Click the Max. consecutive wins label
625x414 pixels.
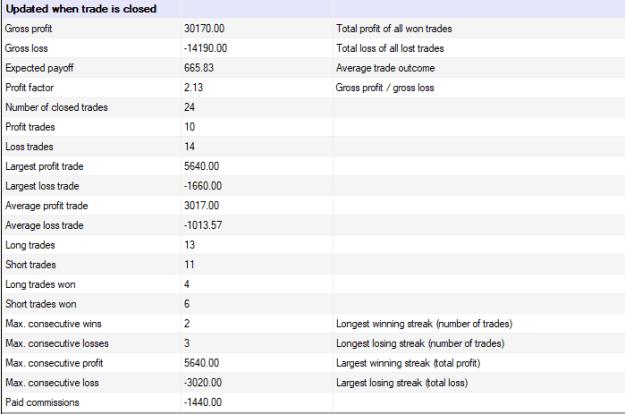tap(53, 324)
